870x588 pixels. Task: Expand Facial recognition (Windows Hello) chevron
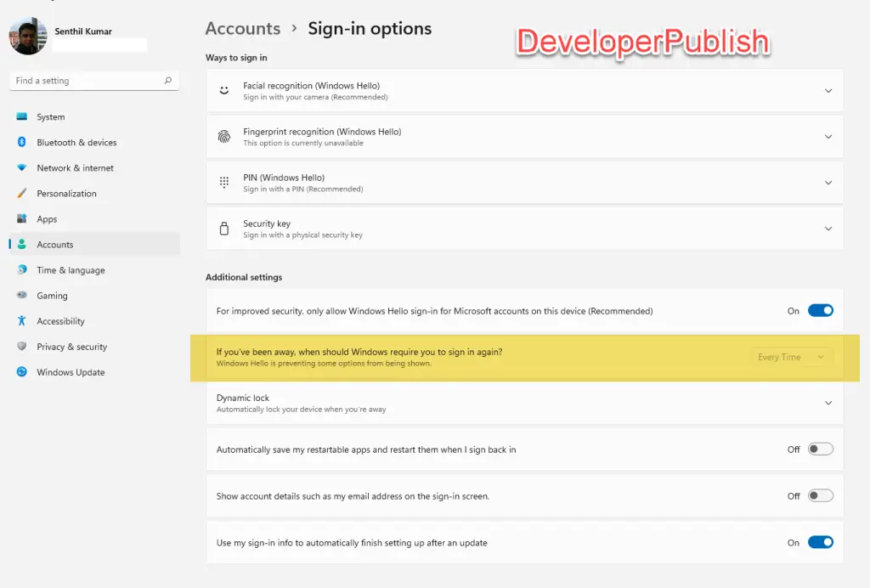pos(828,90)
